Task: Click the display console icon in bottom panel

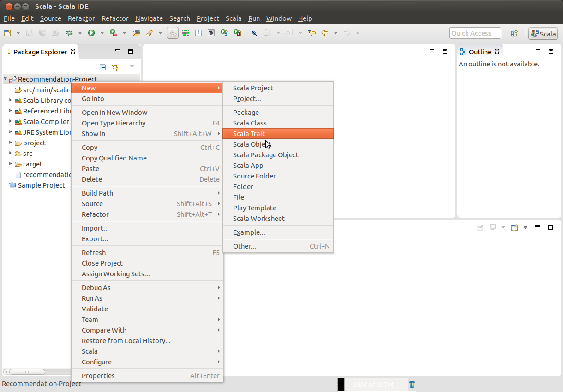Action: click(493, 227)
